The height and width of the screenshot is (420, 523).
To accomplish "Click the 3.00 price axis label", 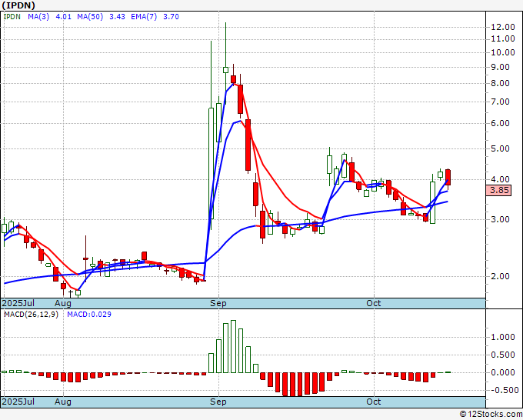I will [x=501, y=219].
